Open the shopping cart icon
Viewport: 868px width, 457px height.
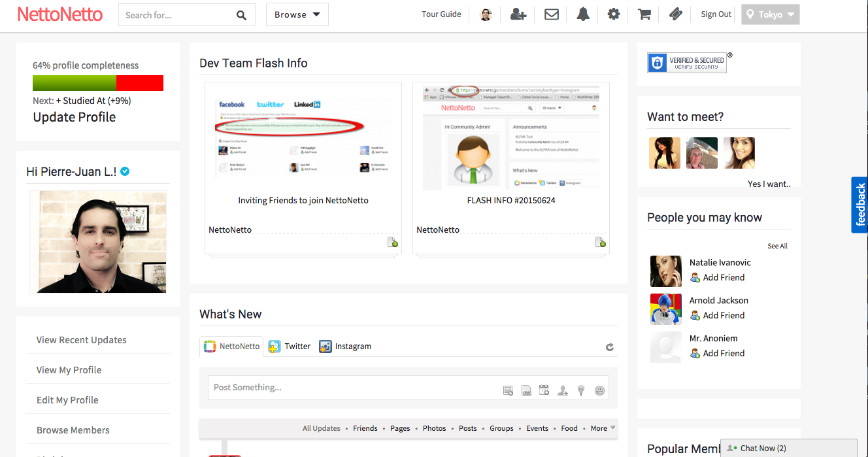(644, 14)
